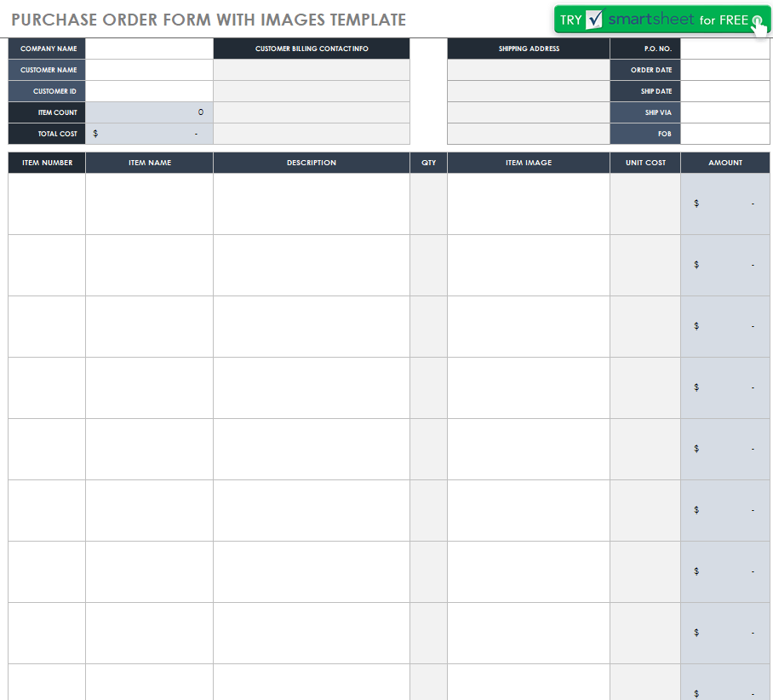Select the Ship Via entry cell
Image resolution: width=773 pixels, height=700 pixels.
[x=724, y=112]
